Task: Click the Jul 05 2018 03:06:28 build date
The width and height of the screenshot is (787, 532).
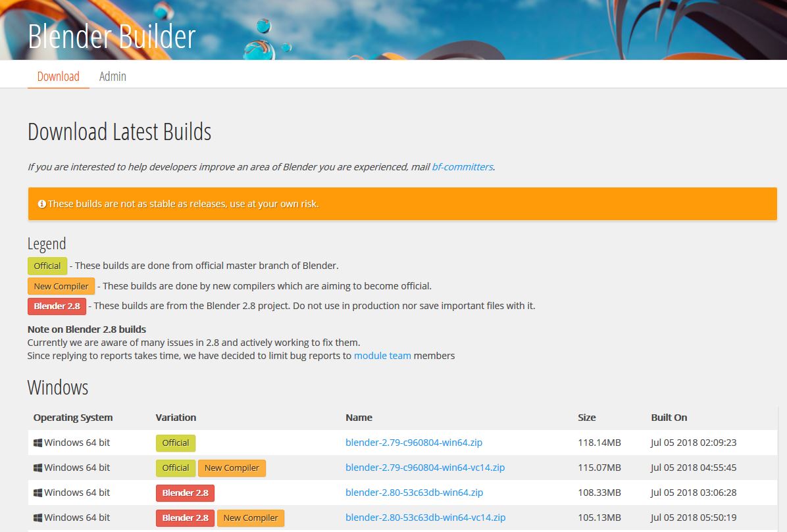Action: pos(694,493)
